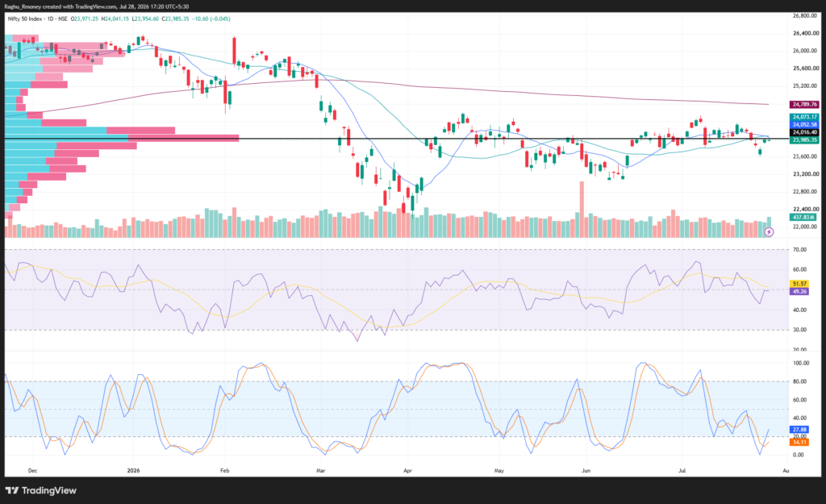Click the orange 14.11 stochastic %D label

click(x=799, y=443)
